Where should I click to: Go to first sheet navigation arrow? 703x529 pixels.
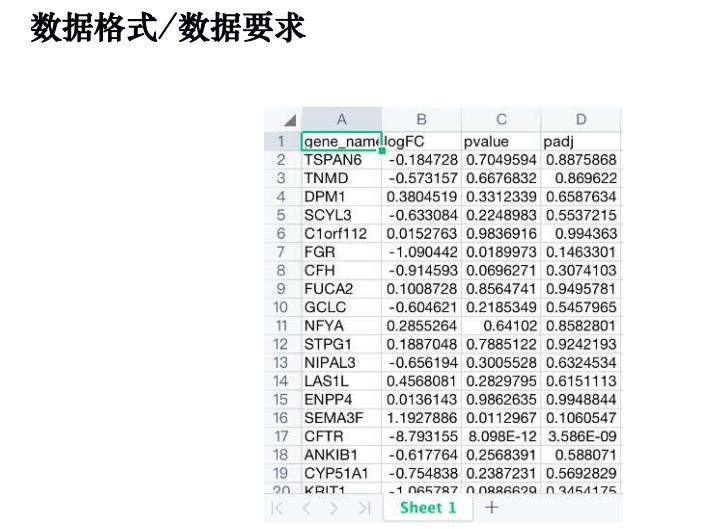(278, 508)
